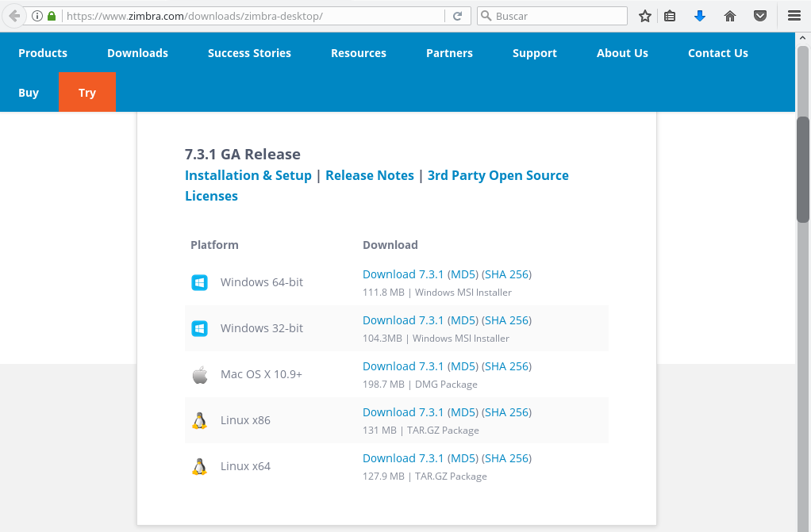
Task: Click the Windows 32-bit logo icon
Action: (x=200, y=328)
